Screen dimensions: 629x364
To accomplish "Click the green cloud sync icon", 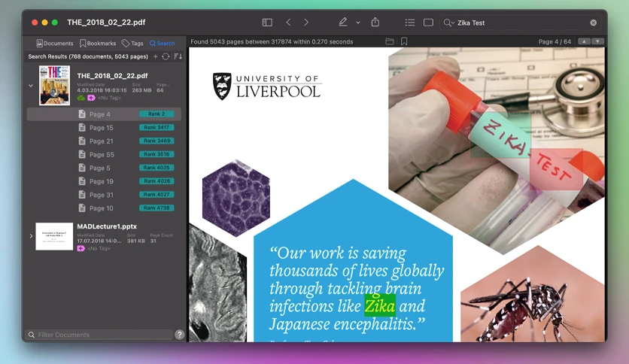I will [81, 98].
